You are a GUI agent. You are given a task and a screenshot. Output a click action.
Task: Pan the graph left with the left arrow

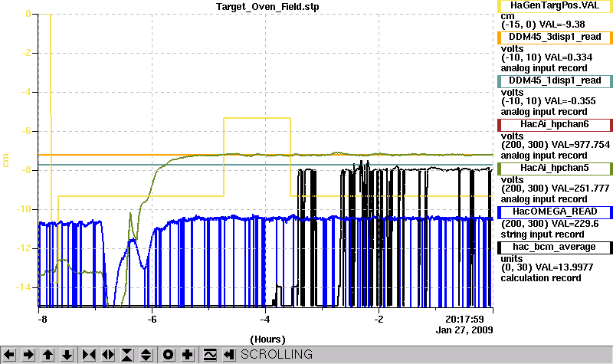[9, 355]
